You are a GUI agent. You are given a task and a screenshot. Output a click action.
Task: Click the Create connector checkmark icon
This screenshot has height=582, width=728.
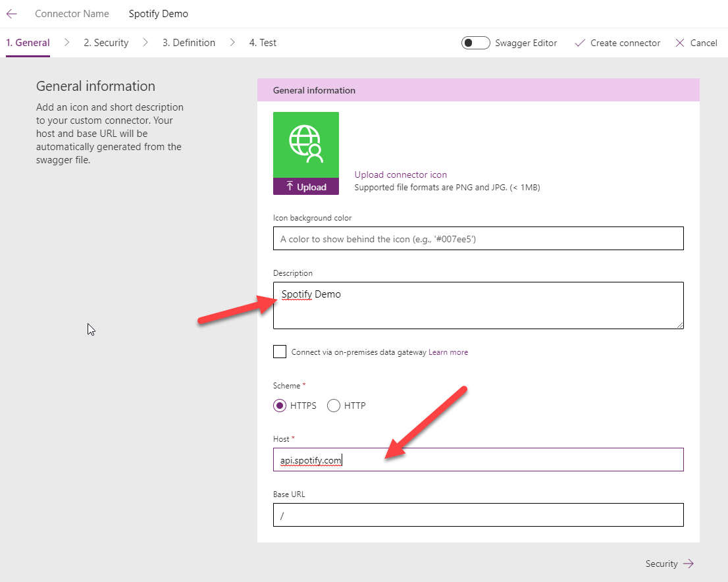click(580, 43)
